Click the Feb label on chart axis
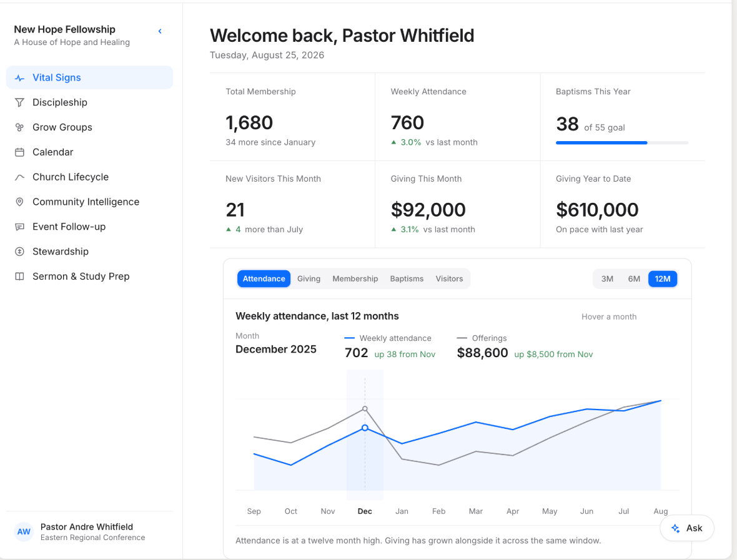737x560 pixels. point(438,511)
